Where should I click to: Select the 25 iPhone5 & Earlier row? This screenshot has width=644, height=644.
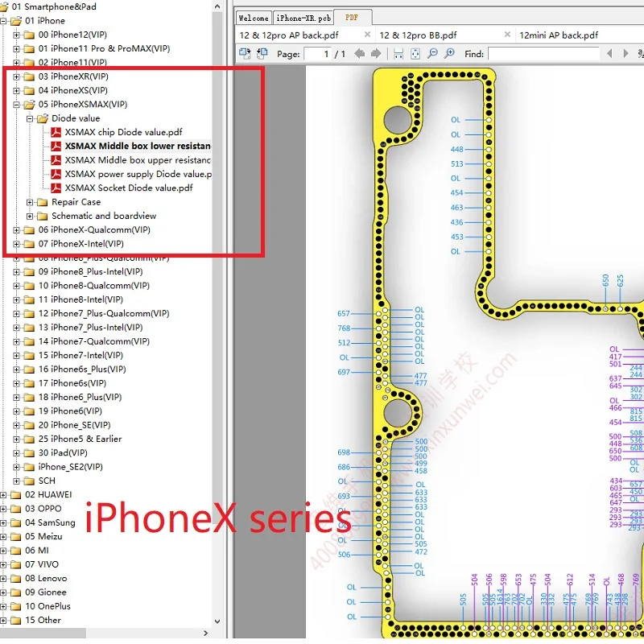(80, 439)
